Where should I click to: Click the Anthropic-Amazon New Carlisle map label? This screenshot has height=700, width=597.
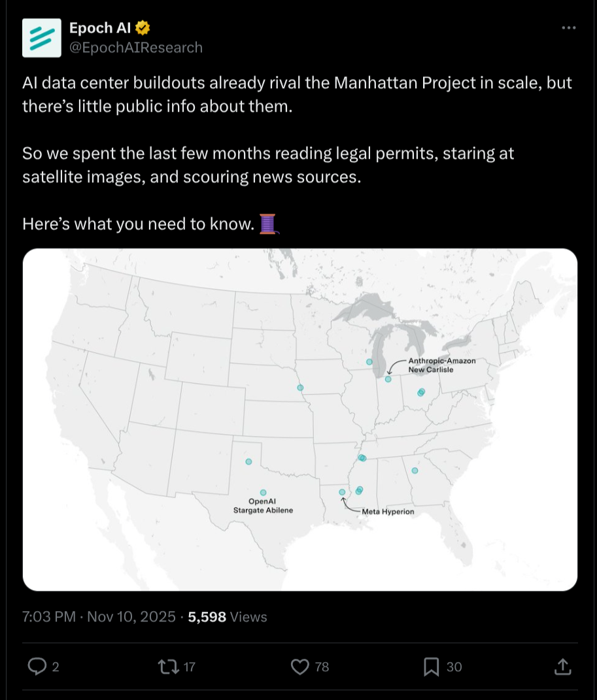click(441, 365)
